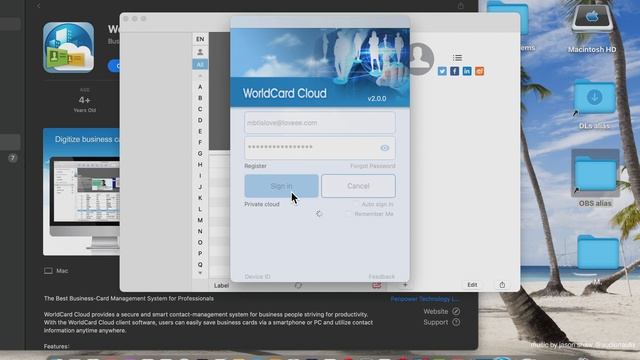Open the Feedback link
Viewport: 640px width, 360px height.
[382, 277]
